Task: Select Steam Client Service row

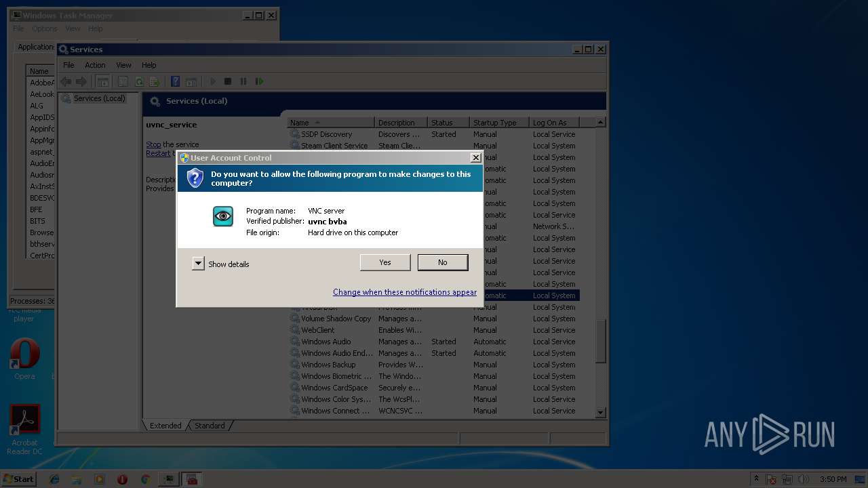Action: coord(433,146)
